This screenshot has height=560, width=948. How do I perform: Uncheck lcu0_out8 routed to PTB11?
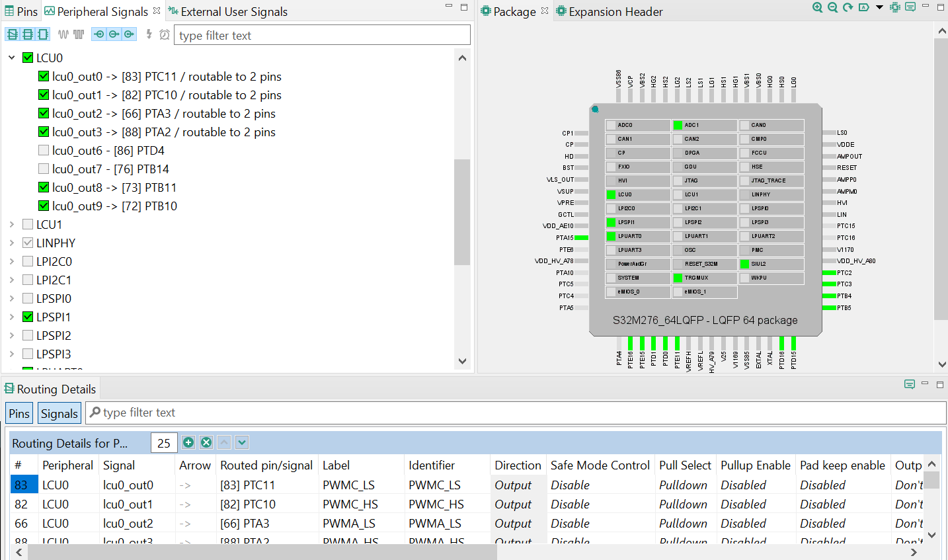pyautogui.click(x=43, y=187)
